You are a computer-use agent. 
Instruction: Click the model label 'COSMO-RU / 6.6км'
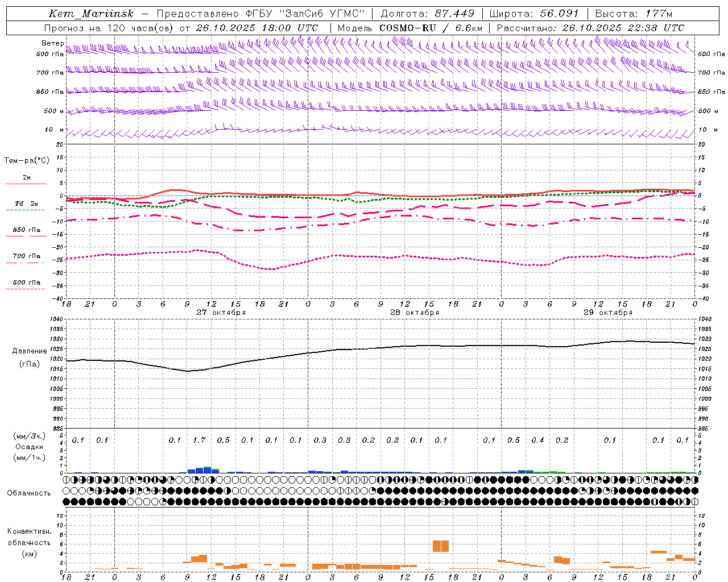pyautogui.click(x=431, y=28)
